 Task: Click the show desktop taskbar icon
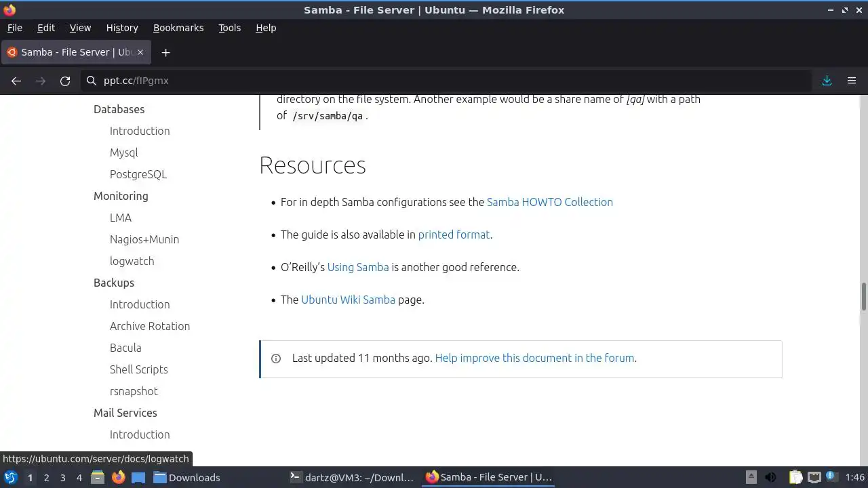138,477
